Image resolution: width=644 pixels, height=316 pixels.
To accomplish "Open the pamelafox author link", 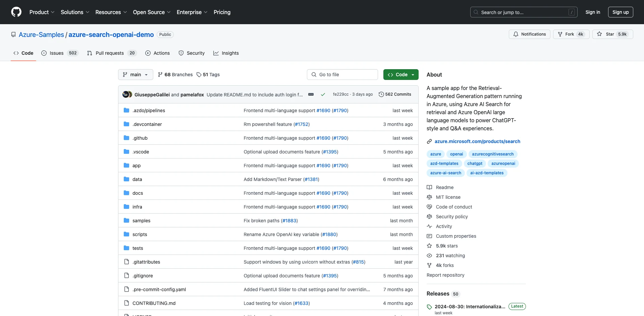I will click(x=192, y=95).
